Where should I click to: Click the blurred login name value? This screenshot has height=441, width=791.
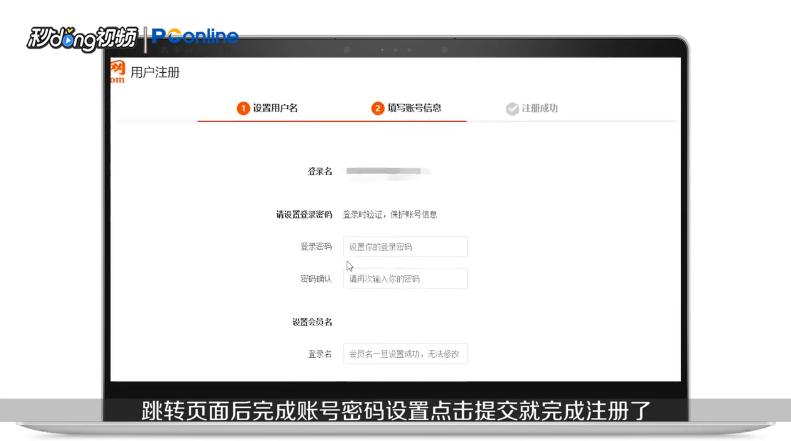387,172
